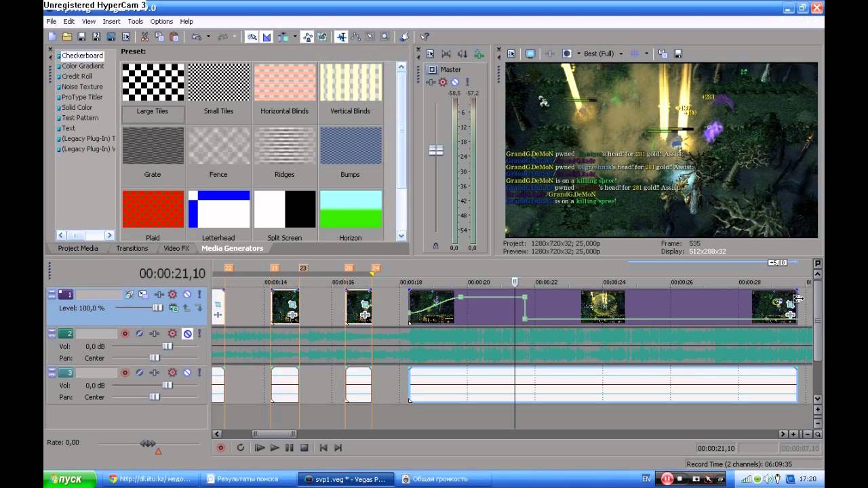The width and height of the screenshot is (868, 488).
Task: Save preview snapshot to file
Action: [678, 54]
